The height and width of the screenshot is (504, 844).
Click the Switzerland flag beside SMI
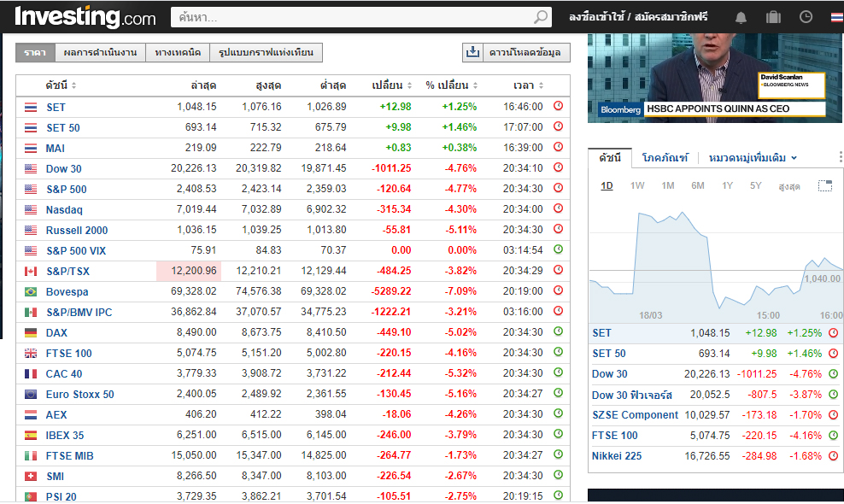[31, 477]
